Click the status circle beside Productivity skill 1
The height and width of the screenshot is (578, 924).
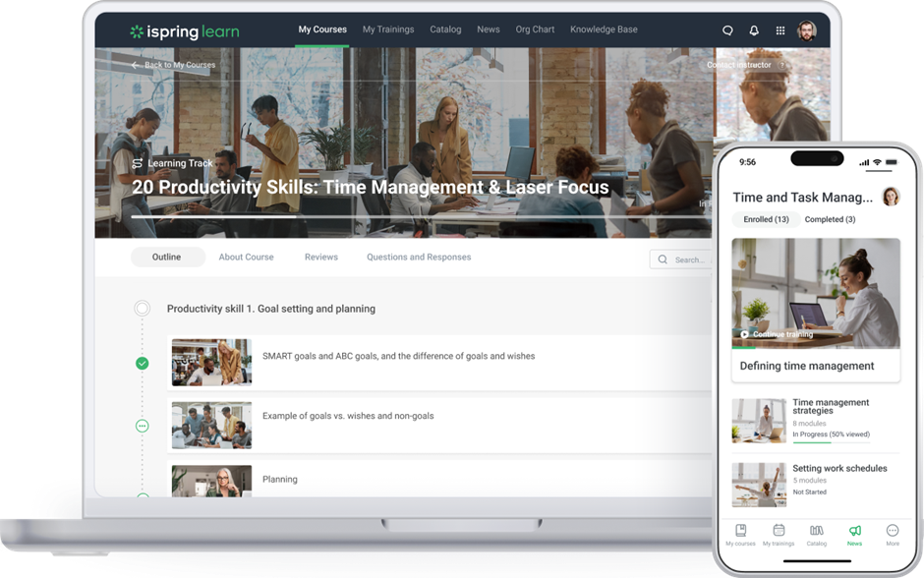[143, 309]
